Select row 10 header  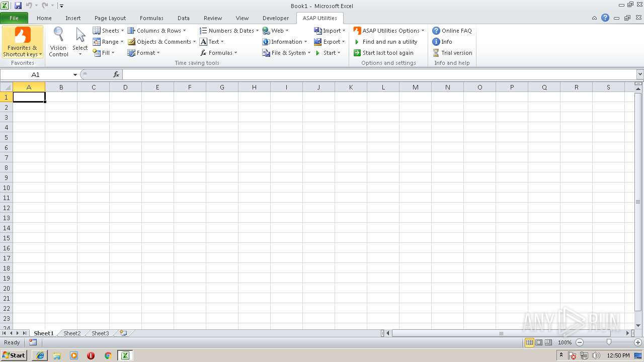coord(7,188)
